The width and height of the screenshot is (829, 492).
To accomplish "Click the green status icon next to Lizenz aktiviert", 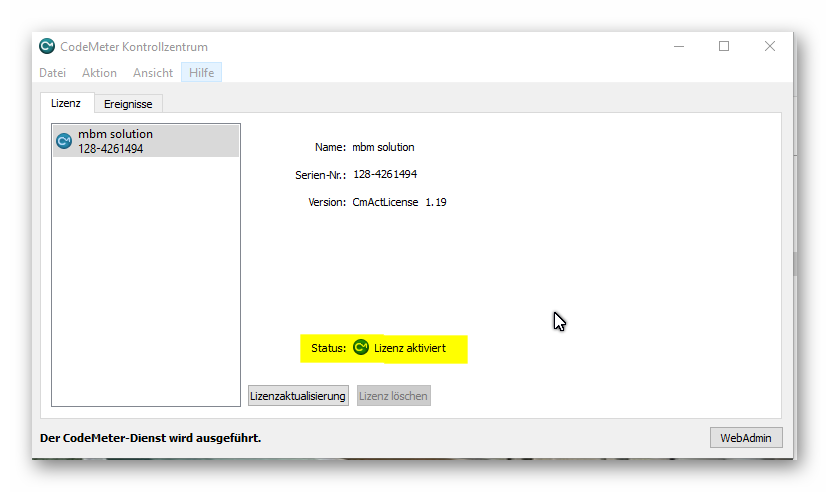I will pyautogui.click(x=361, y=348).
